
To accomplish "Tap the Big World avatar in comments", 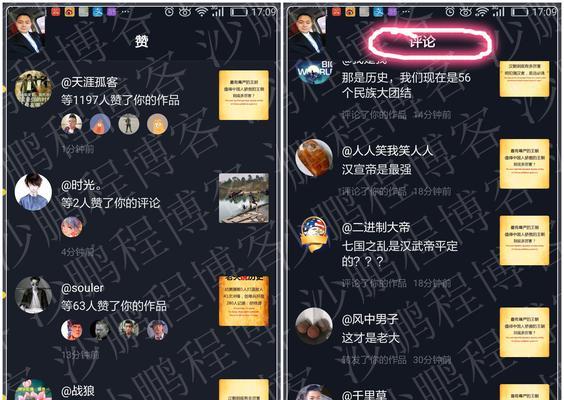I will click(314, 72).
